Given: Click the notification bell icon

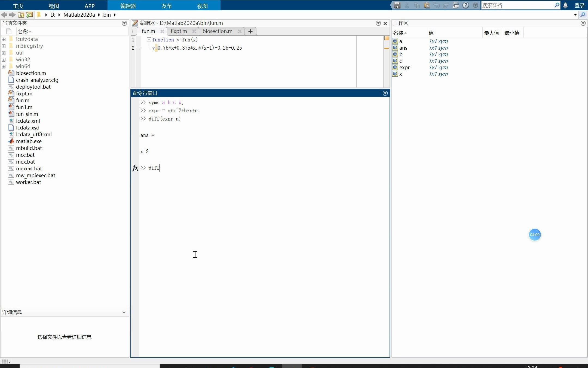Looking at the screenshot, I should [x=565, y=5].
